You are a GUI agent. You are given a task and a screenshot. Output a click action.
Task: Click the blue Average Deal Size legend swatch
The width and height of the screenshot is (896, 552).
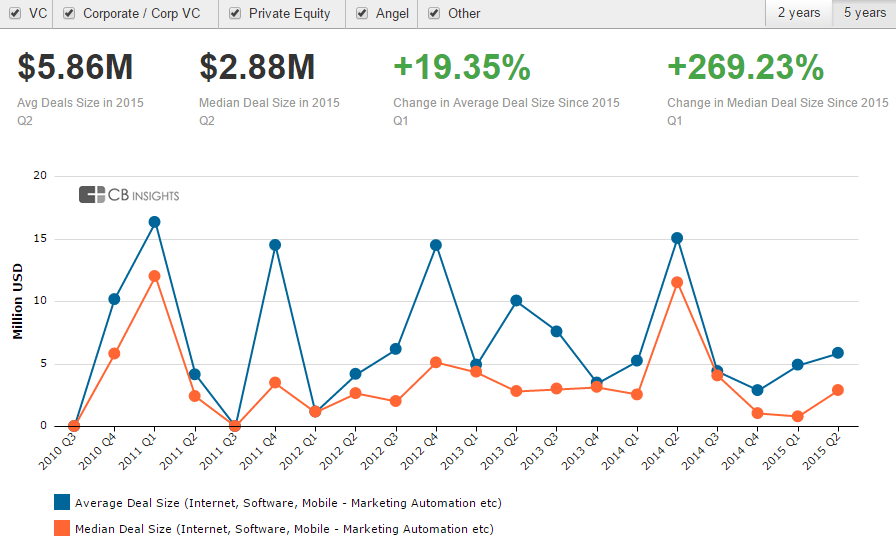coord(62,502)
